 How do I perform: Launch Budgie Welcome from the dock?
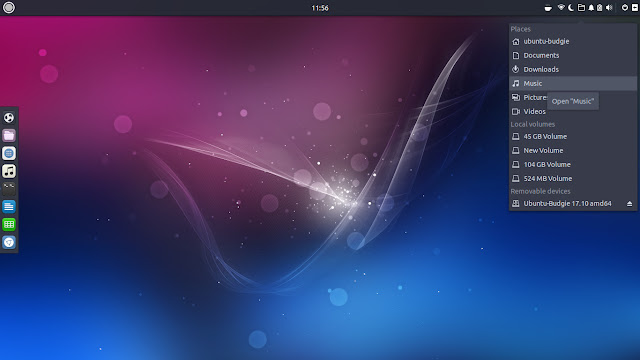pyautogui.click(x=9, y=118)
